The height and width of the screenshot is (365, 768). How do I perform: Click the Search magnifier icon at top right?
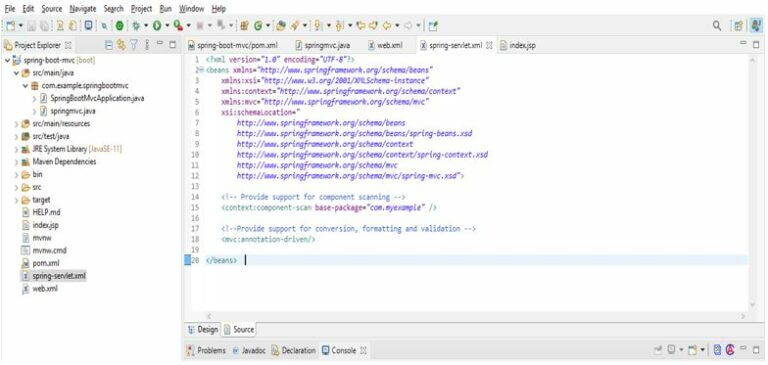point(717,25)
